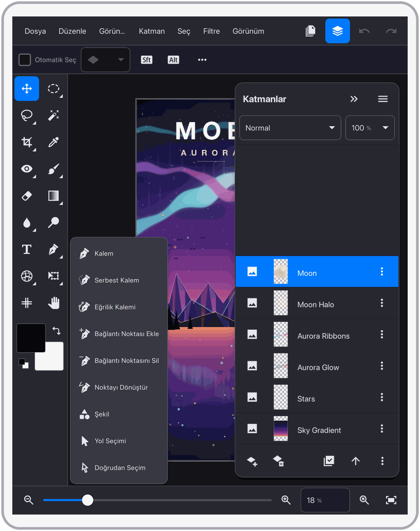
Task: Redo the last action
Action: [391, 31]
